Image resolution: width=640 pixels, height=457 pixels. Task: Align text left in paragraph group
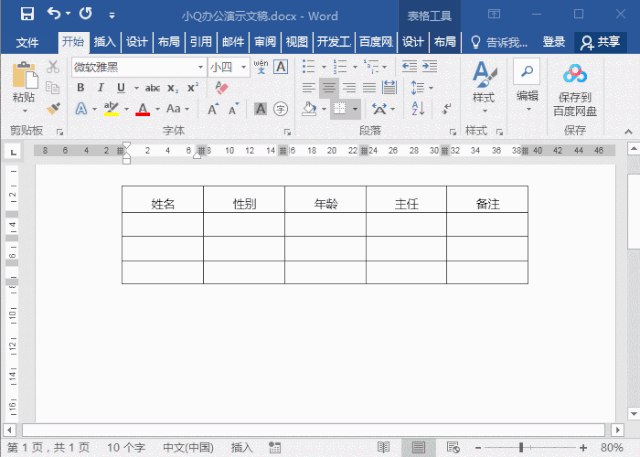point(309,87)
